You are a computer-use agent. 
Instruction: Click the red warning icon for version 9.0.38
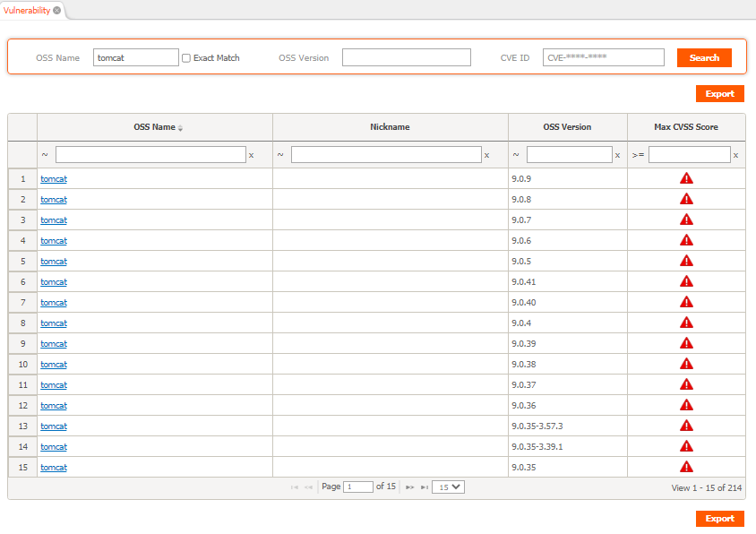(686, 364)
